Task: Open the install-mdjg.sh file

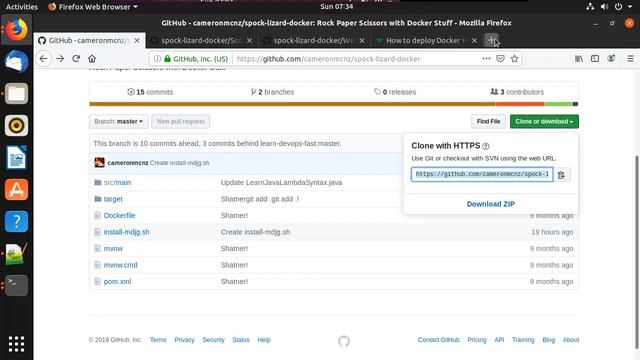Action: tap(127, 232)
